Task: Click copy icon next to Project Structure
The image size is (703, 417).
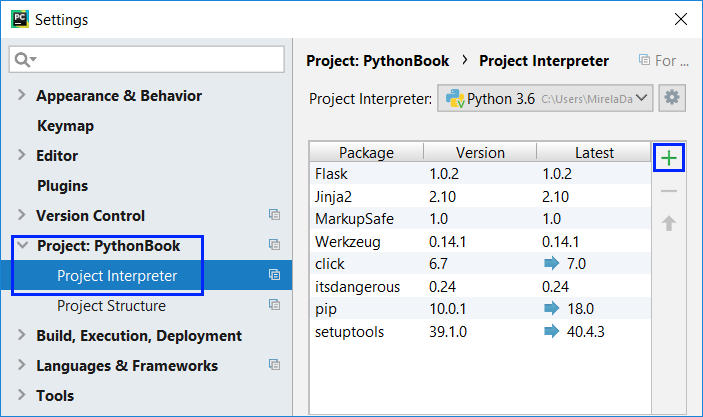Action: 274,305
